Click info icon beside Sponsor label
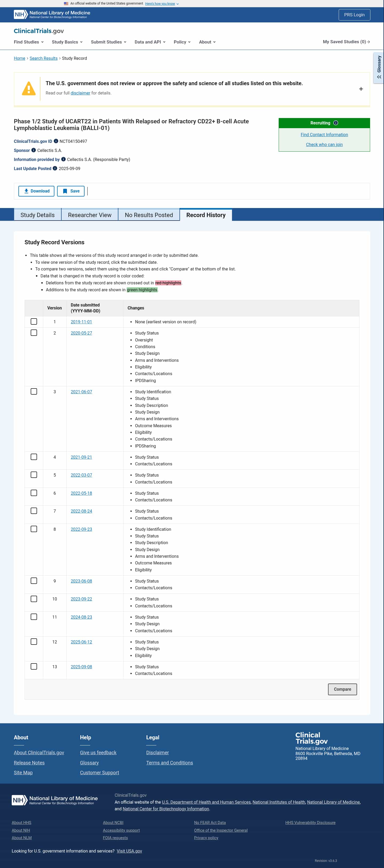 coord(34,150)
